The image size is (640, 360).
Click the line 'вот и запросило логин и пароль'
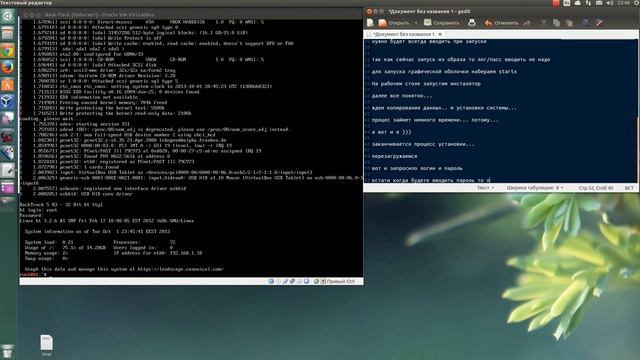click(x=417, y=168)
